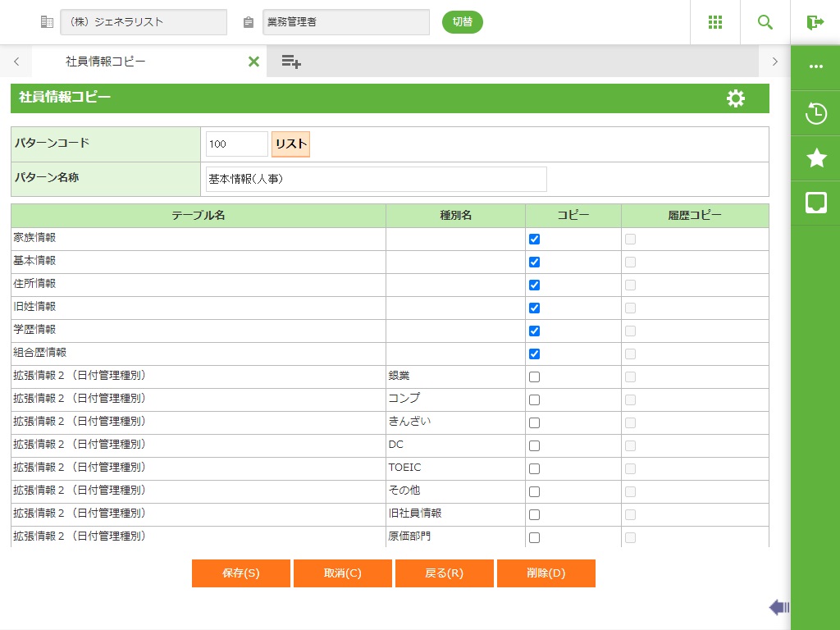
Task: Click the パターン名称 text field
Action: click(376, 179)
